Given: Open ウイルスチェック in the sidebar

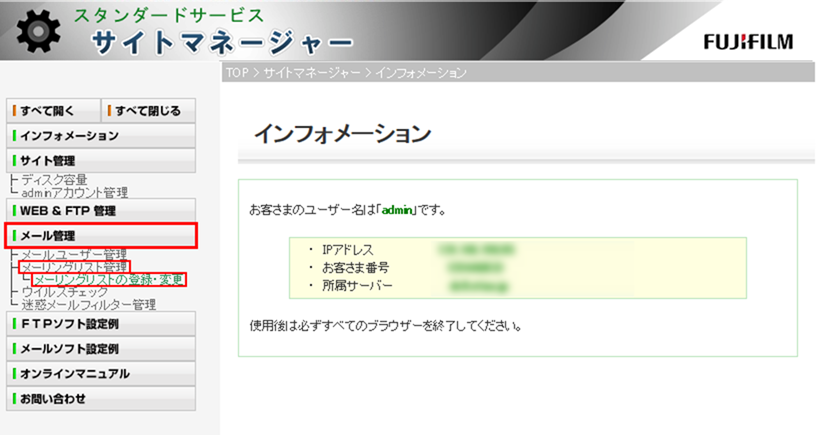Looking at the screenshot, I should coord(65,292).
